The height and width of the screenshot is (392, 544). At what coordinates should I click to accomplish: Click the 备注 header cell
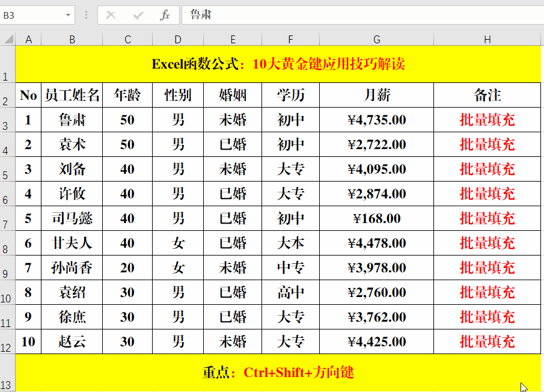487,95
